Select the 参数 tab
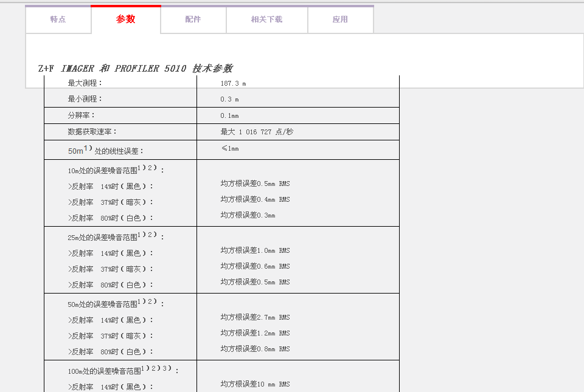This screenshot has width=584, height=392. click(x=126, y=19)
